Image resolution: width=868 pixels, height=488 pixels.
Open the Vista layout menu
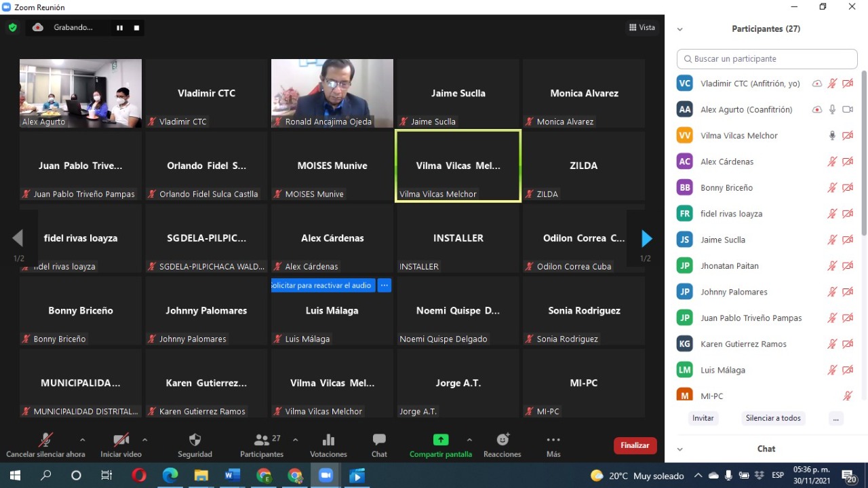pos(642,28)
